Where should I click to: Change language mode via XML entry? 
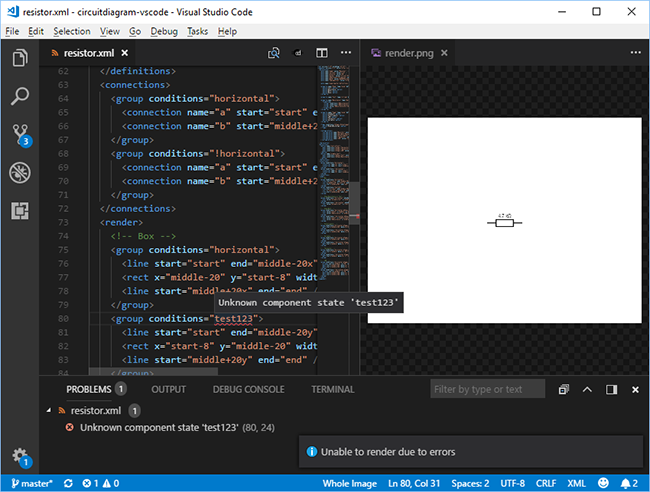[x=577, y=483]
